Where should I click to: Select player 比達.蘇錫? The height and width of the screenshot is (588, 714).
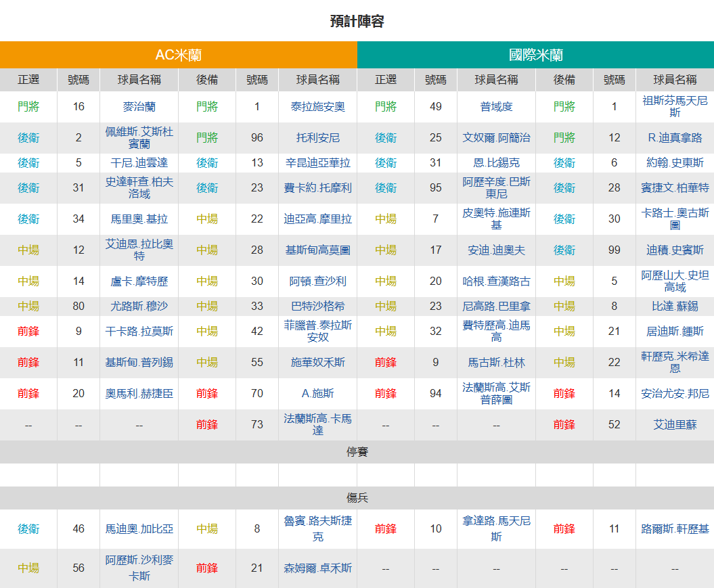pos(675,306)
